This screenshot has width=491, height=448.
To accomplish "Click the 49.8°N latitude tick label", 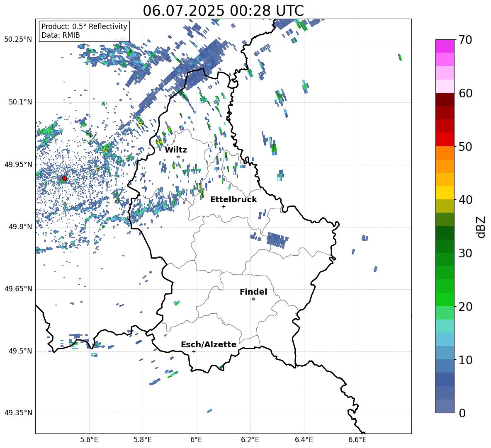I will 20,227.
